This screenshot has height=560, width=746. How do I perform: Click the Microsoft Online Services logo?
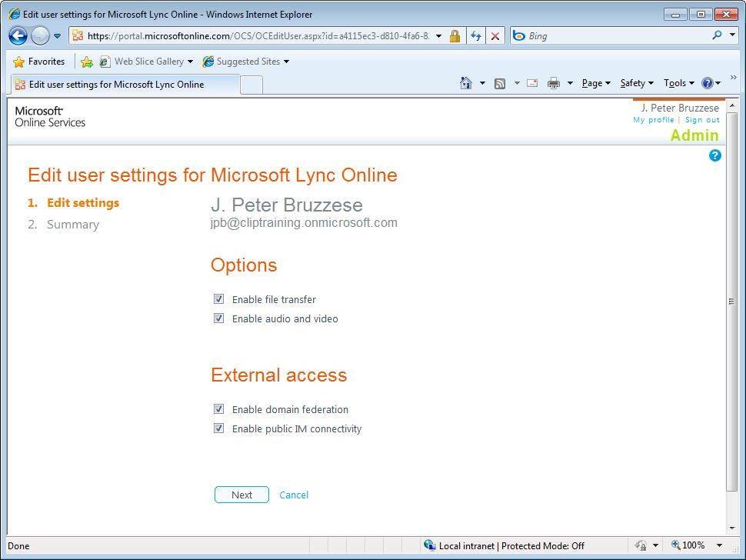tap(50, 117)
